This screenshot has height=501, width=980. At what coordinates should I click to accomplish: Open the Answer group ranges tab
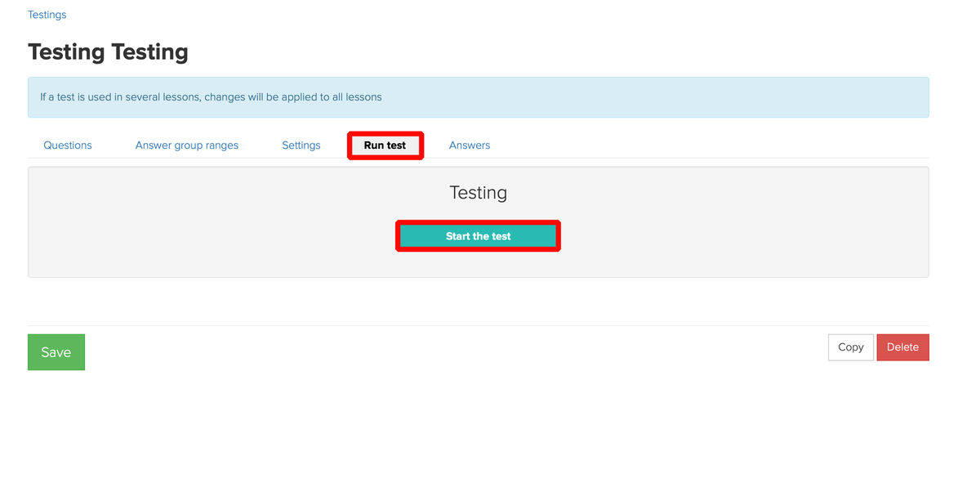pyautogui.click(x=186, y=145)
